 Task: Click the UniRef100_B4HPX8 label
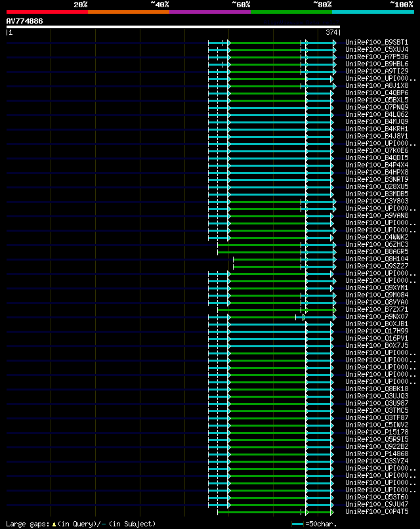[x=377, y=172]
